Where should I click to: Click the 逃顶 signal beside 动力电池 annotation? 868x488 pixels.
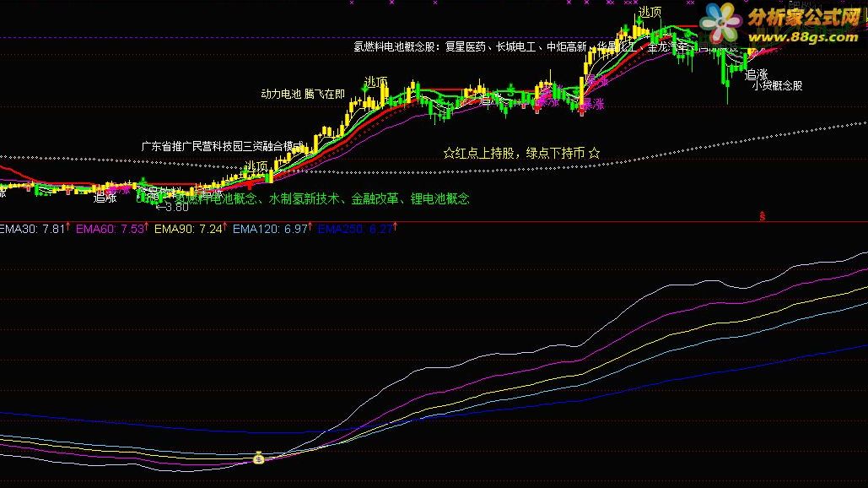click(x=376, y=82)
